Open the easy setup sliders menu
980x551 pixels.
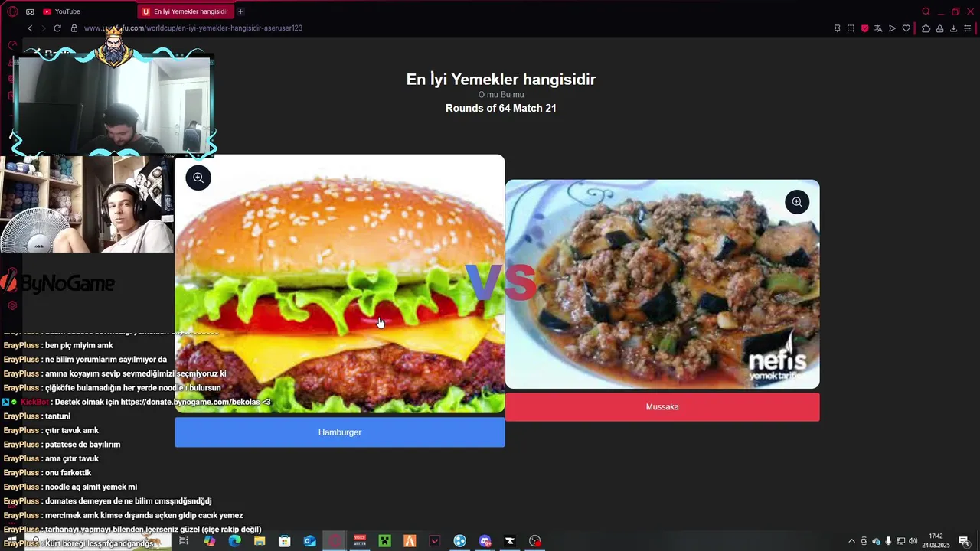tap(968, 28)
